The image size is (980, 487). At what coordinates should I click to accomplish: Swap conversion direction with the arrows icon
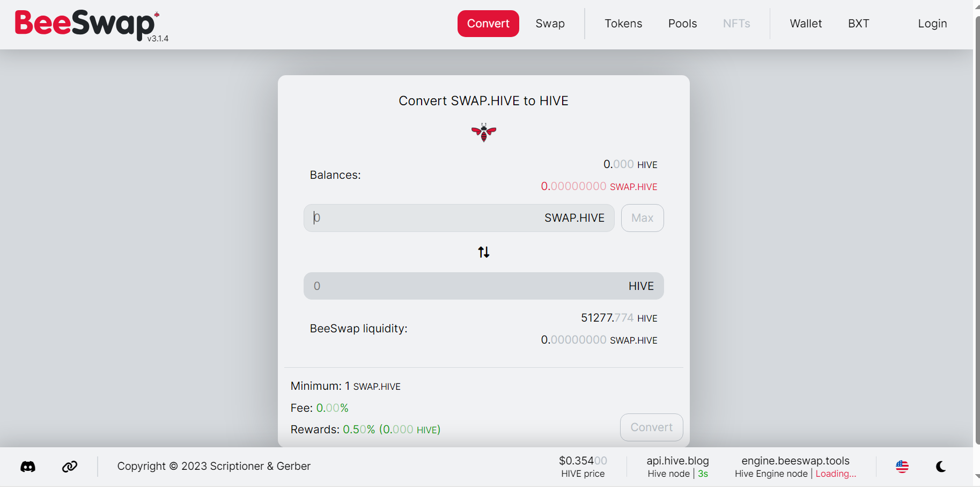(484, 252)
